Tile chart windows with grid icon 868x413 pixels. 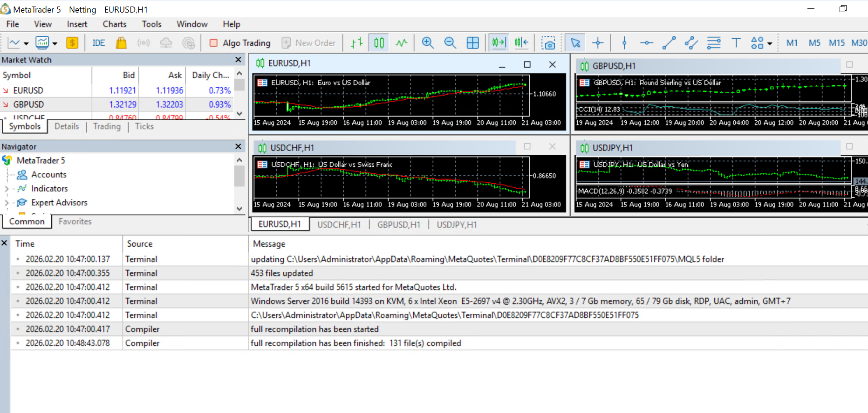click(x=472, y=43)
